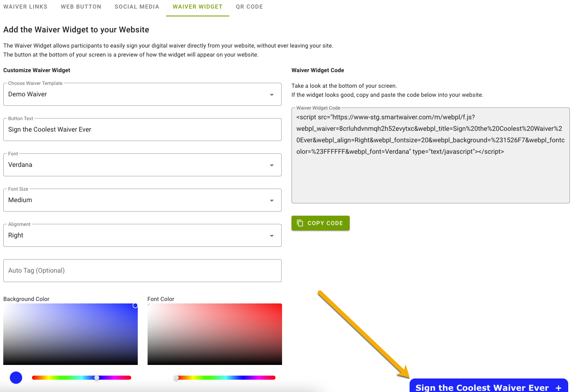The height and width of the screenshot is (392, 576).
Task: Click the Sign the Coolest Waiver Ever widget
Action: click(x=489, y=385)
